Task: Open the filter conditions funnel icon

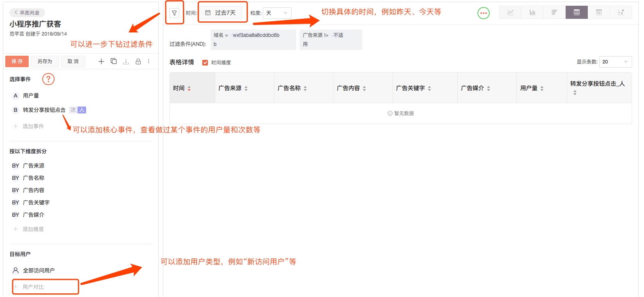Action: coord(174,13)
